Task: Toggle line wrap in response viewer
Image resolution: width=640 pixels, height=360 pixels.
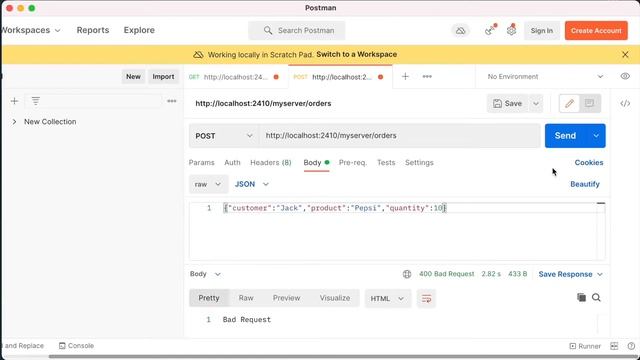Action: click(426, 298)
